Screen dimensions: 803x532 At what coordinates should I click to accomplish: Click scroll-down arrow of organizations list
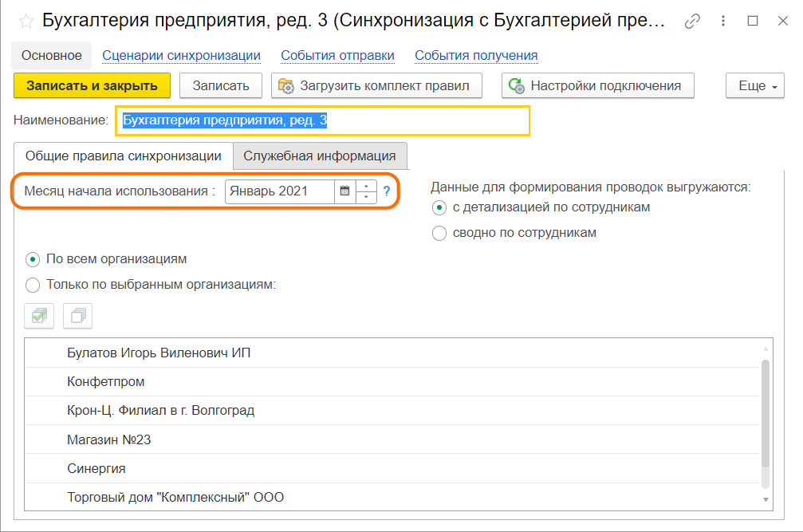pyautogui.click(x=766, y=500)
